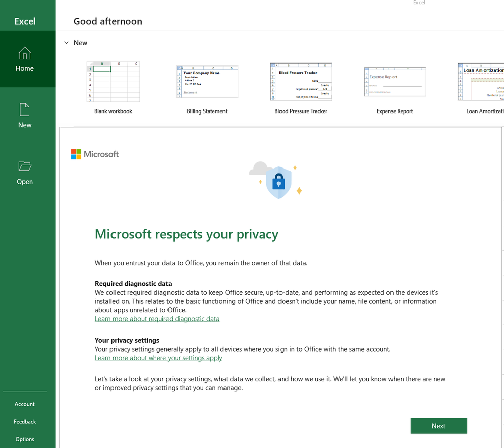Click the 'Your privacy settings' subheading
504x448 pixels.
[127, 340]
